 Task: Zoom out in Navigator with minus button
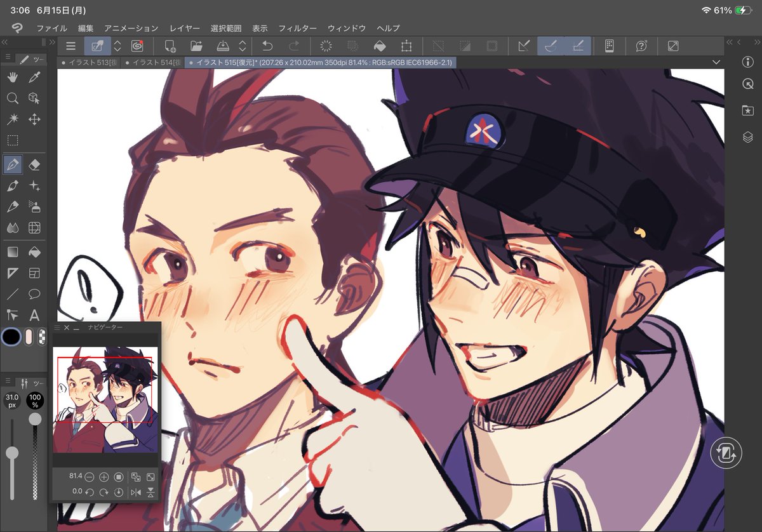point(90,477)
